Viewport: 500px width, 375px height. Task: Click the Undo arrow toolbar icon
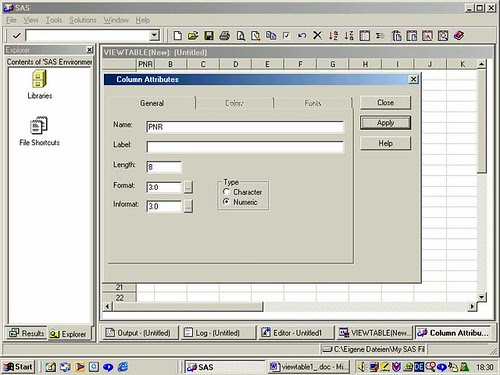click(302, 35)
